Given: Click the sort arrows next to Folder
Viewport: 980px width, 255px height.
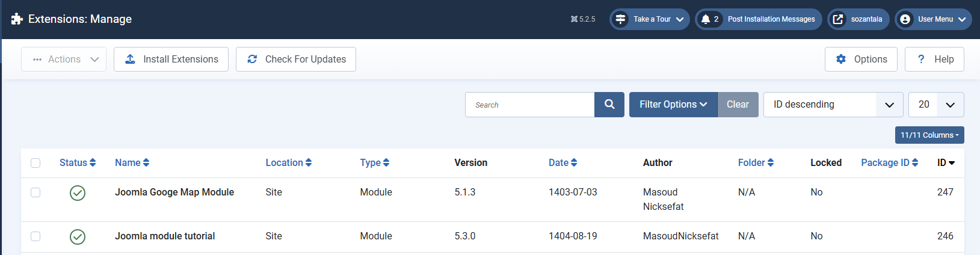Looking at the screenshot, I should tap(771, 163).
